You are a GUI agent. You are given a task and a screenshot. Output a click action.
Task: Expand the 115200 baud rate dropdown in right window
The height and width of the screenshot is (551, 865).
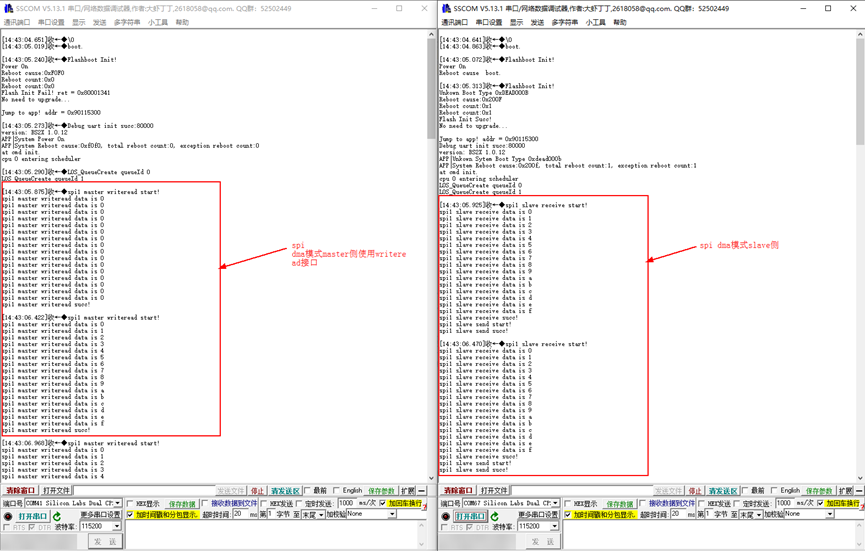pos(554,526)
